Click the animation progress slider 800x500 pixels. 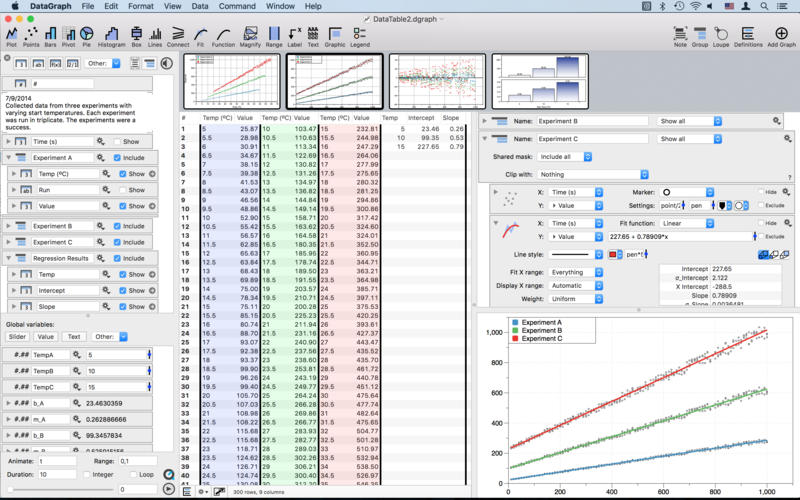61,489
